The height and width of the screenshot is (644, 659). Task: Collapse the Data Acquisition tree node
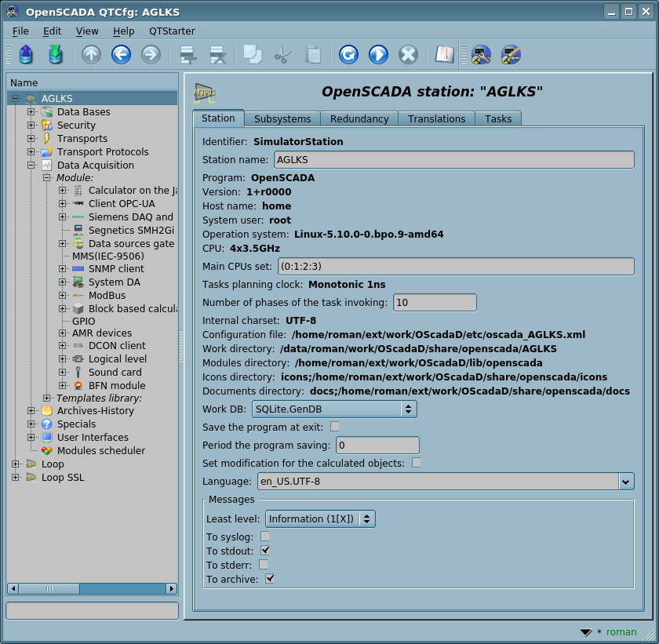point(31,165)
